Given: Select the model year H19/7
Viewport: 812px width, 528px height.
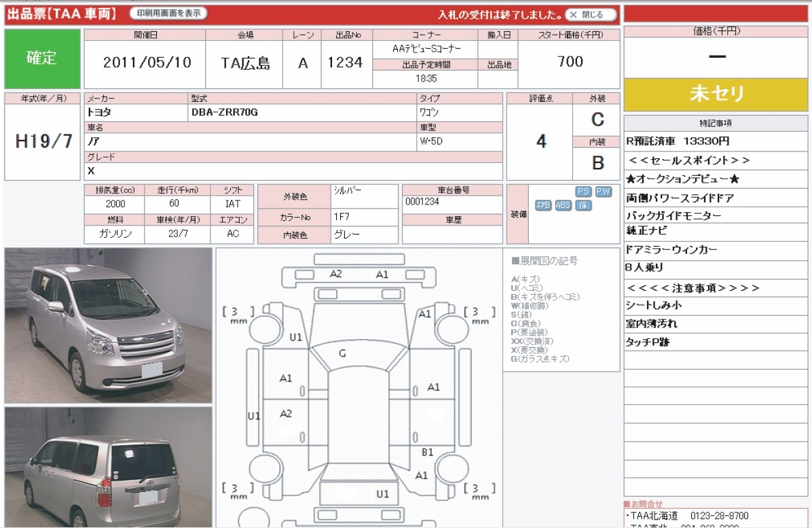Looking at the screenshot, I should 43,141.
